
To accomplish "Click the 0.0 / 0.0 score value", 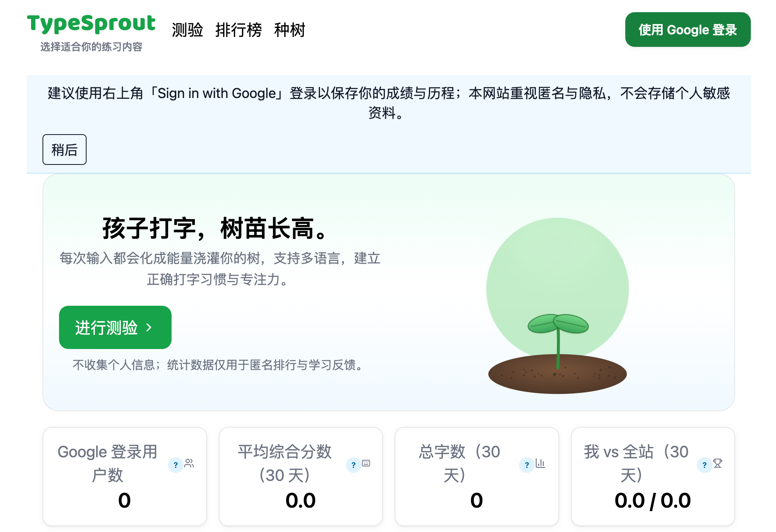I will 652,500.
